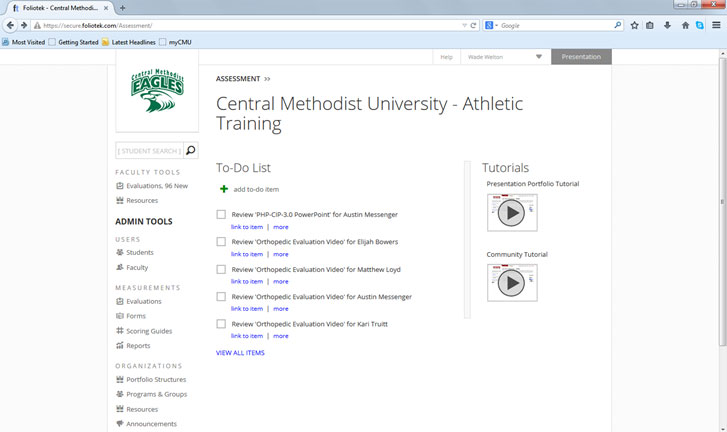The image size is (727, 432).
Task: Open Scoring Guides in the sidebar
Action: (x=149, y=331)
